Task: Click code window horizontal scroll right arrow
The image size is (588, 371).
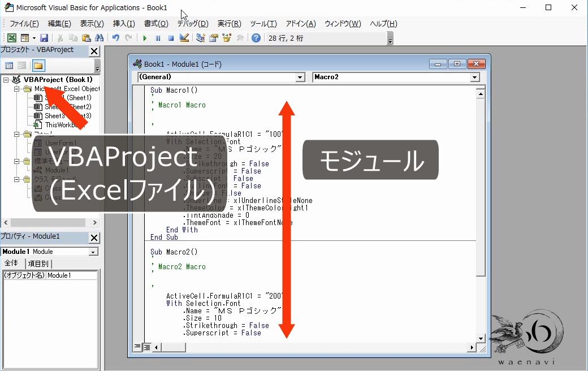Action: tap(472, 347)
